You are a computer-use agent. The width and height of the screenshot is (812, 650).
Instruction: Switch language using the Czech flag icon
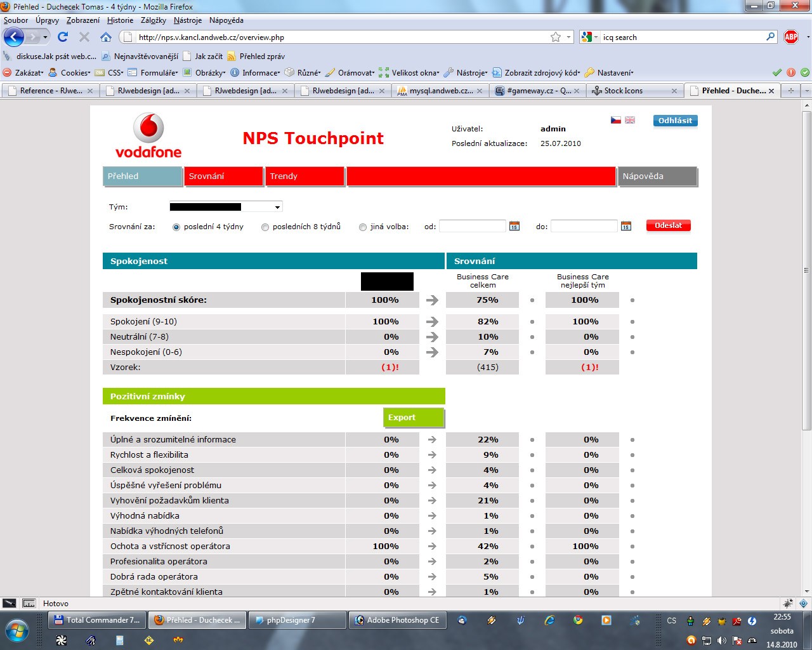point(615,120)
